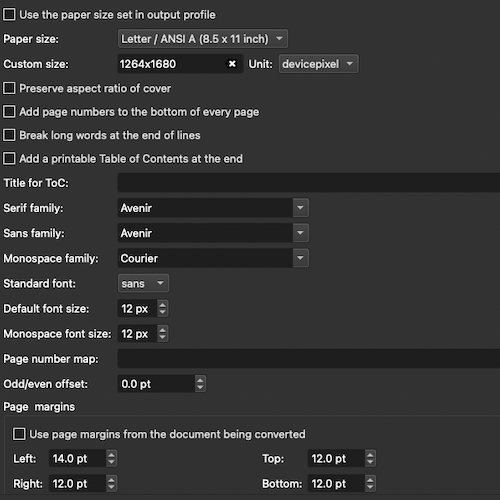This screenshot has height=500, width=500.
Task: Click the Right margin value field
Action: click(77, 483)
